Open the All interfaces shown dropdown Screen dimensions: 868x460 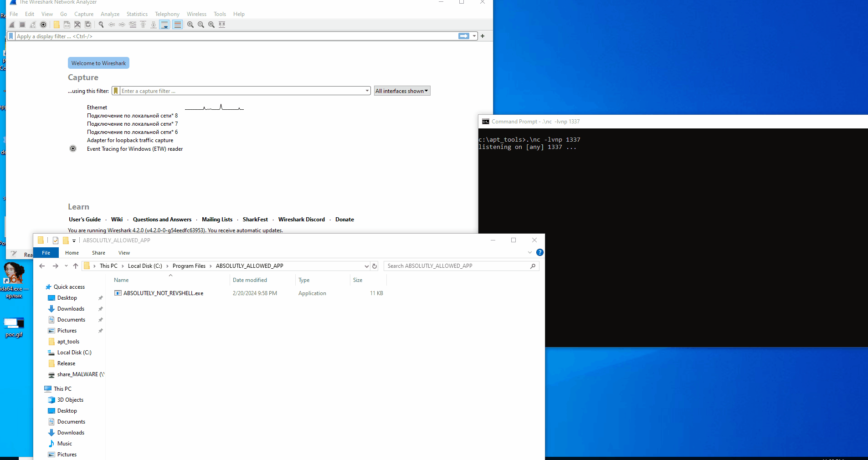click(402, 91)
